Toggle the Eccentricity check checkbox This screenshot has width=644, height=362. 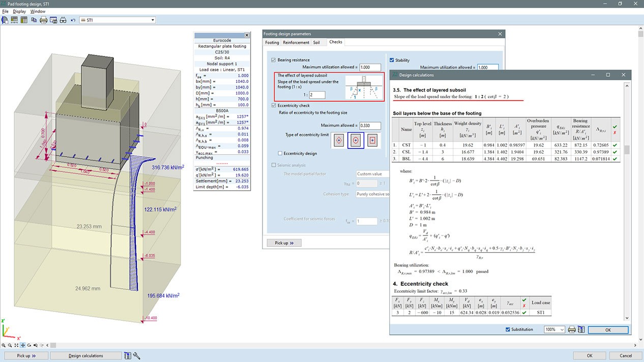click(274, 106)
